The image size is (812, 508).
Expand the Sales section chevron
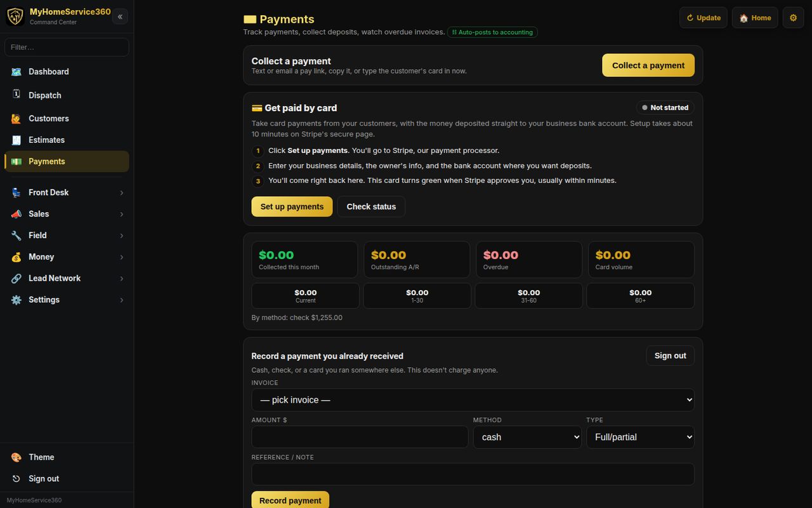122,215
